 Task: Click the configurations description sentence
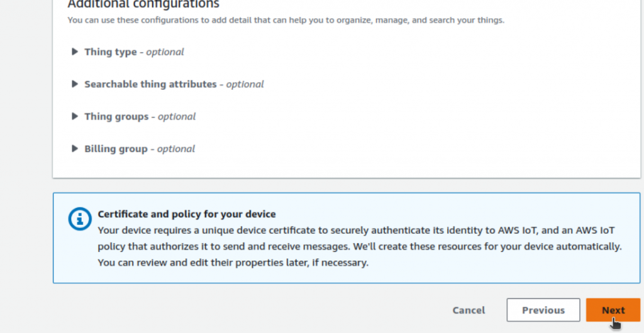[286, 20]
